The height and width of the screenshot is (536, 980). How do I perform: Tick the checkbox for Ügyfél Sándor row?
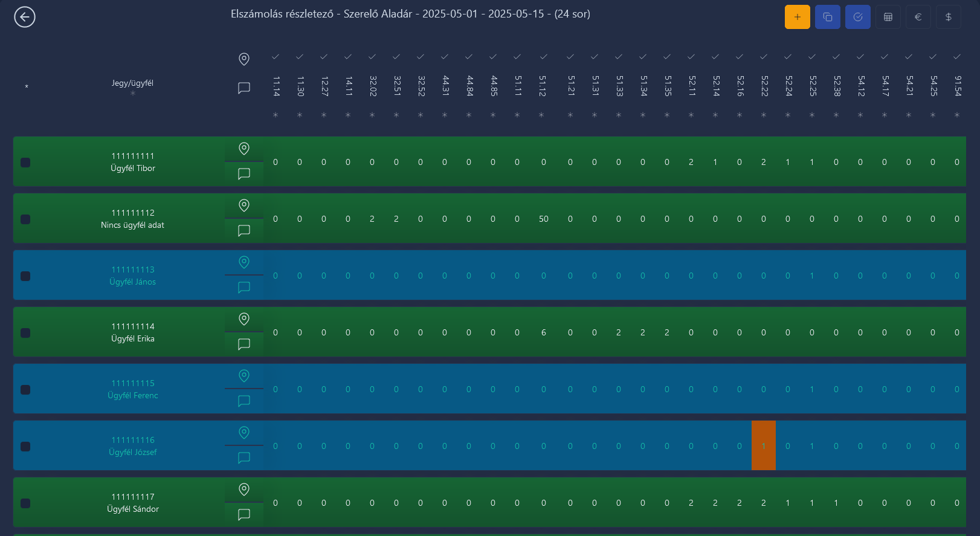pos(25,503)
